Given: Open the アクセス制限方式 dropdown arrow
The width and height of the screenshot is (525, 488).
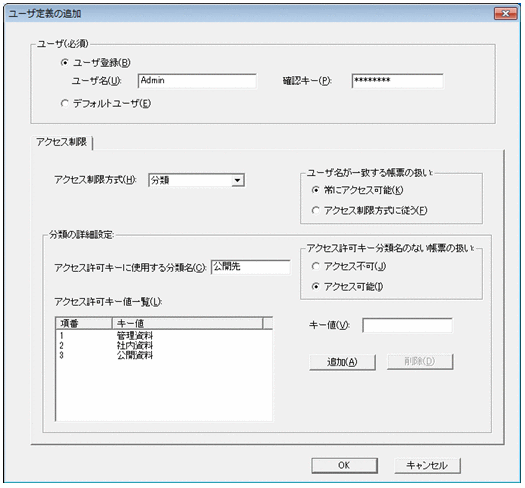Looking at the screenshot, I should [x=237, y=180].
